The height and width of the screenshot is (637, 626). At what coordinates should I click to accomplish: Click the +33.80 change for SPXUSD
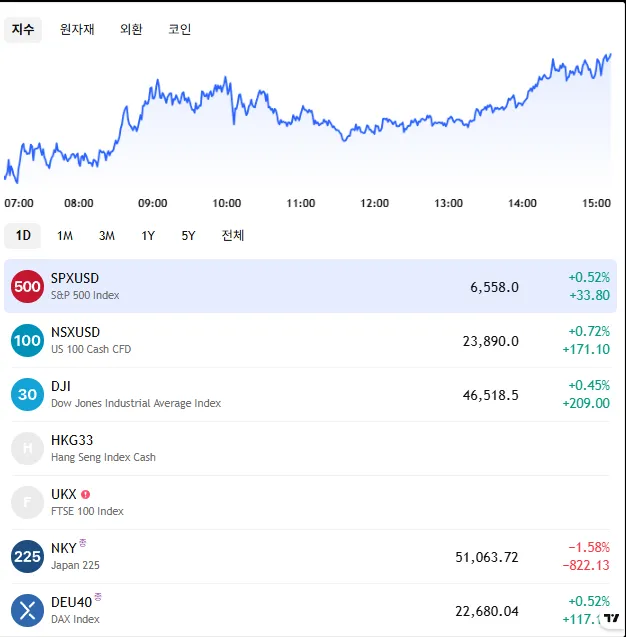pos(589,295)
